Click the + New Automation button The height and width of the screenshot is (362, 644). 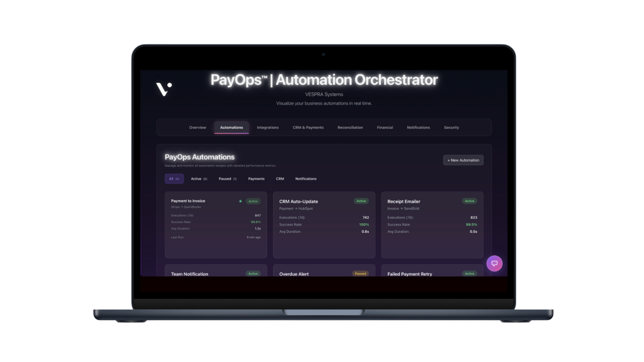coord(463,160)
